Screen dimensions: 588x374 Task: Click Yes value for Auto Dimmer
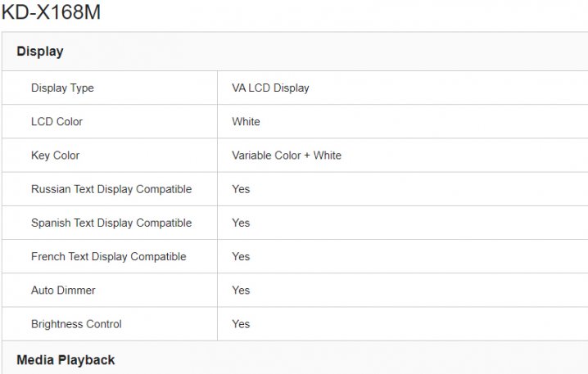pyautogui.click(x=241, y=291)
